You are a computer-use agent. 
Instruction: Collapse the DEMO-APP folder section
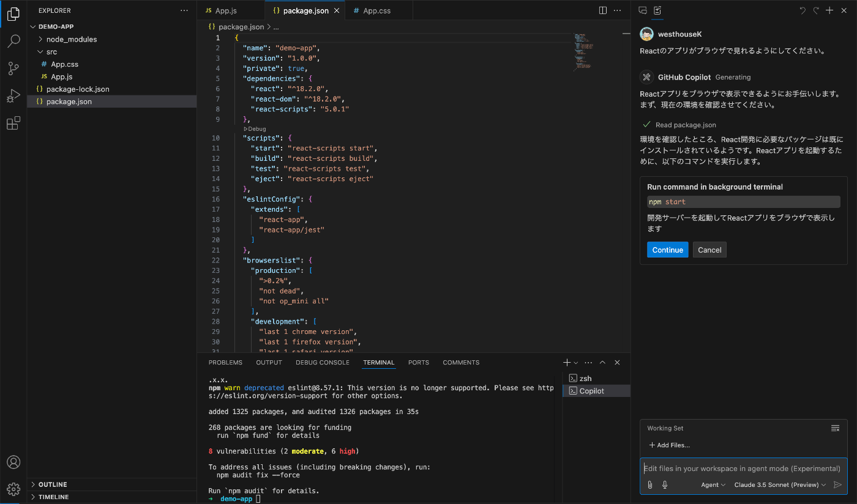coord(112,27)
